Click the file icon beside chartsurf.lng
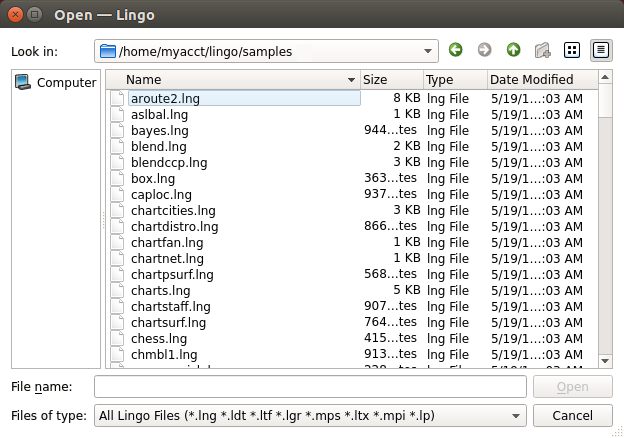The height and width of the screenshot is (438, 624). coord(117,322)
